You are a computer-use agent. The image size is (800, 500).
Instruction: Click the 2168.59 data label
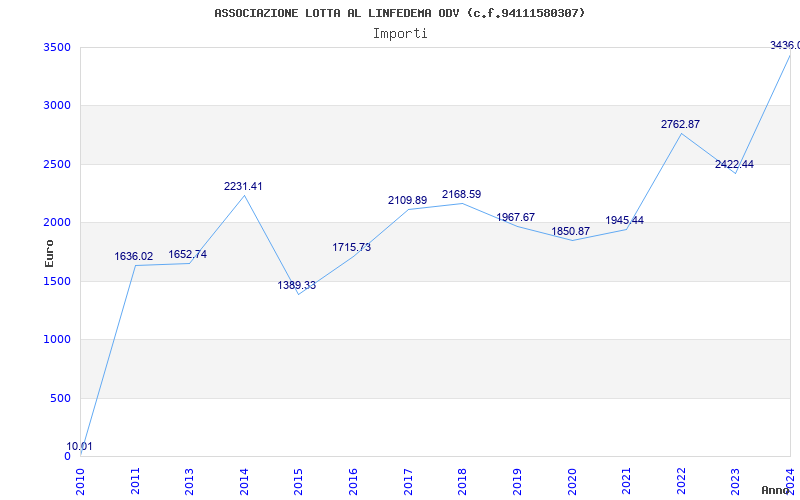(461, 194)
